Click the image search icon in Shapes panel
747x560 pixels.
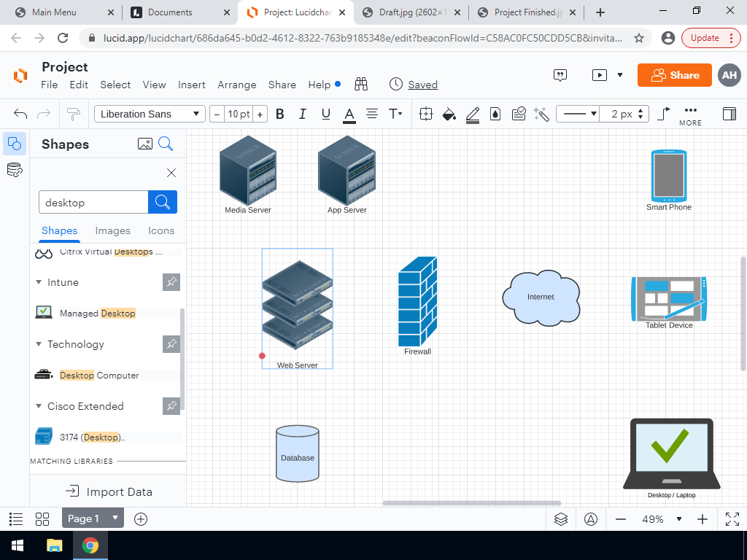[145, 144]
